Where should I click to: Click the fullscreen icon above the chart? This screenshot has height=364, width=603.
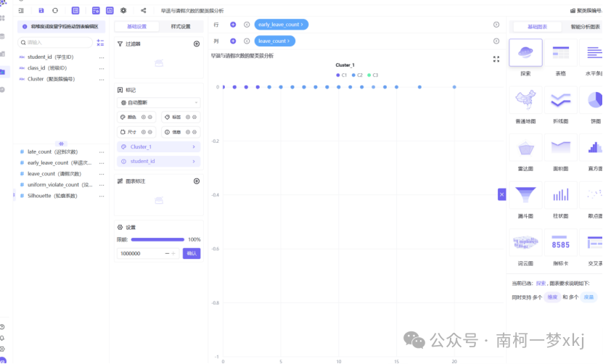point(496,59)
